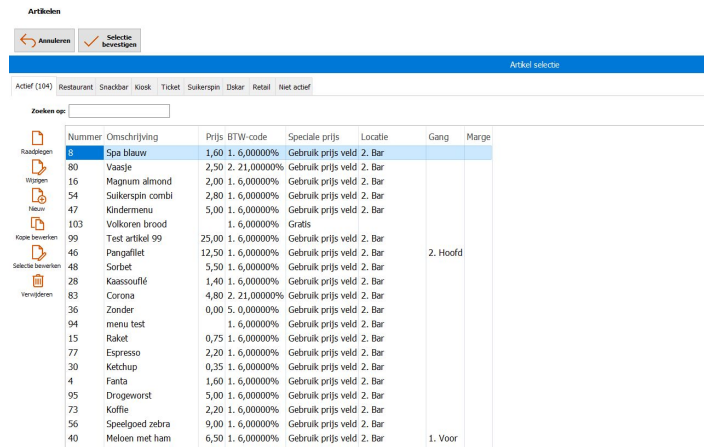Show the Niet actief tab
Screen dimensions: 719x447
294,87
